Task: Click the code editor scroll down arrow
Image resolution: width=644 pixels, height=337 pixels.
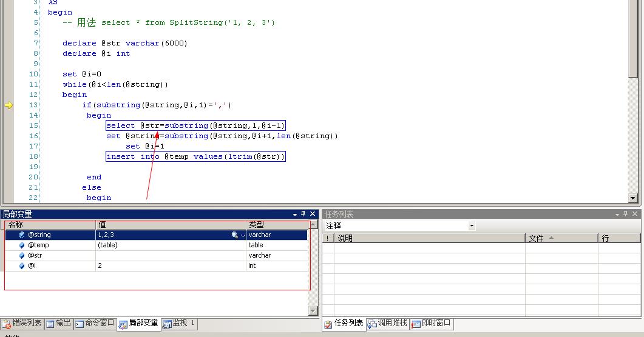Action: (633, 198)
